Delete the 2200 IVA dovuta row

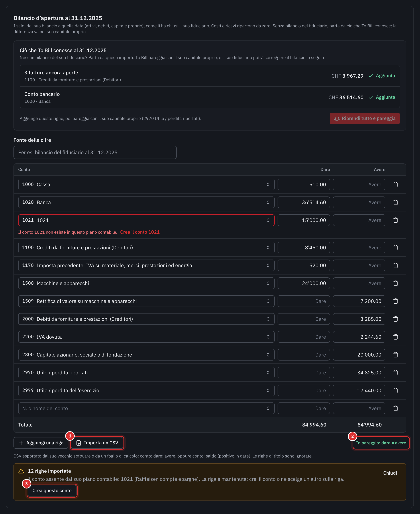click(395, 337)
